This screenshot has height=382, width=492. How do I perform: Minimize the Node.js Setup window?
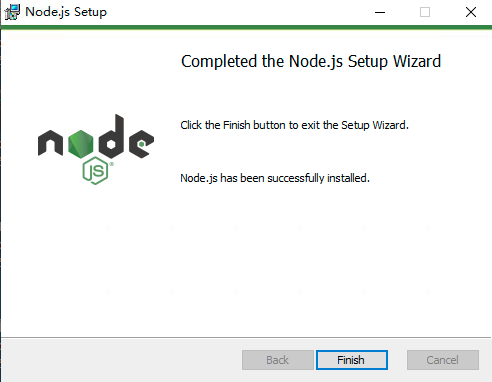380,12
